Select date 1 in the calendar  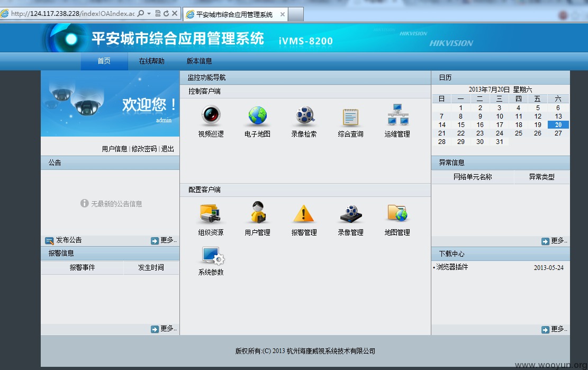(x=461, y=108)
